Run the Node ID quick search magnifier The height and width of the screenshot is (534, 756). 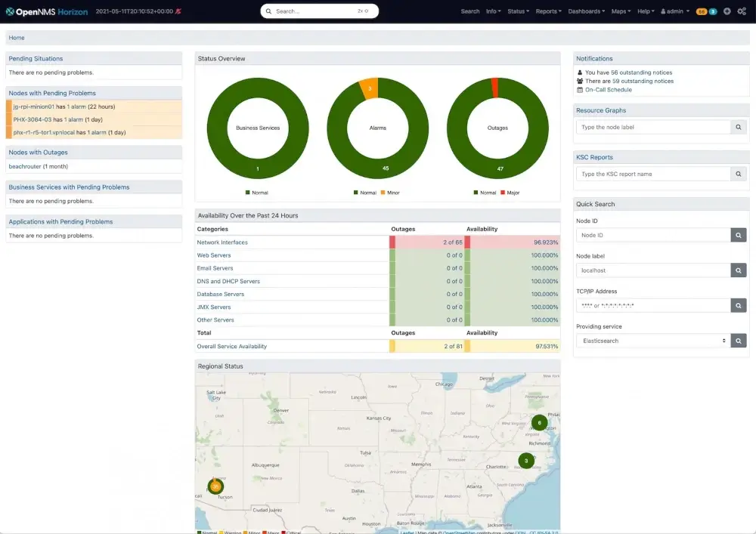739,235
